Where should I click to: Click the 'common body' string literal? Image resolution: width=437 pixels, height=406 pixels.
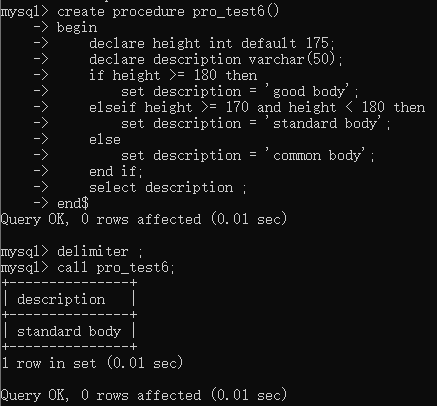[315, 155]
